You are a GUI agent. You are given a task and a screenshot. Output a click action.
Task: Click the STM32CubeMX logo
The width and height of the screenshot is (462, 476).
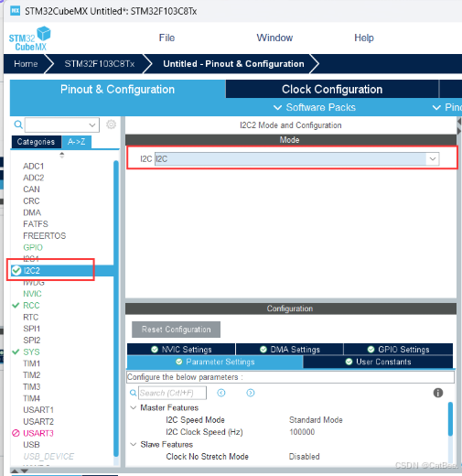(x=29, y=38)
